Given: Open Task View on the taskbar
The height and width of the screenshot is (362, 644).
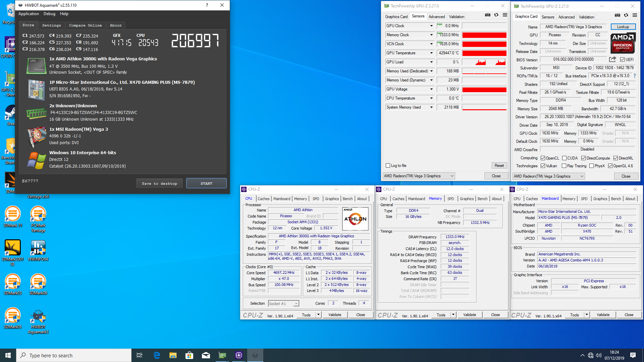Looking at the screenshot, I should [140, 355].
